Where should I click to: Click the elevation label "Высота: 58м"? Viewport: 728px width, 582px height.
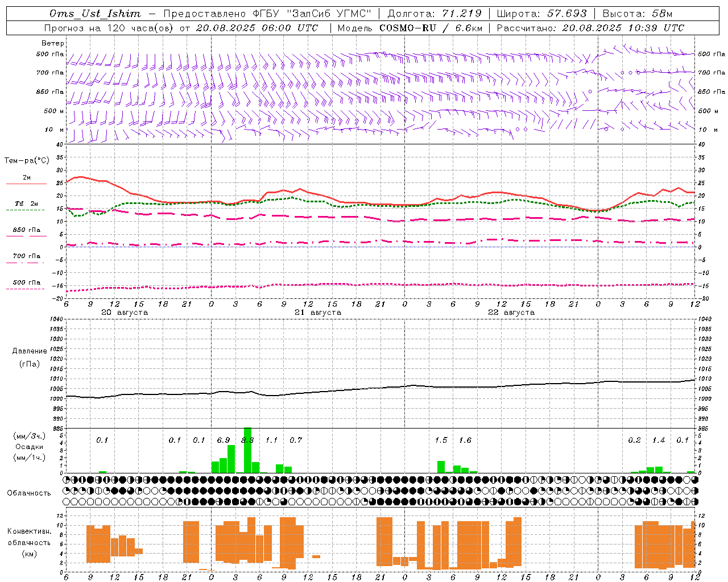pyautogui.click(x=637, y=14)
